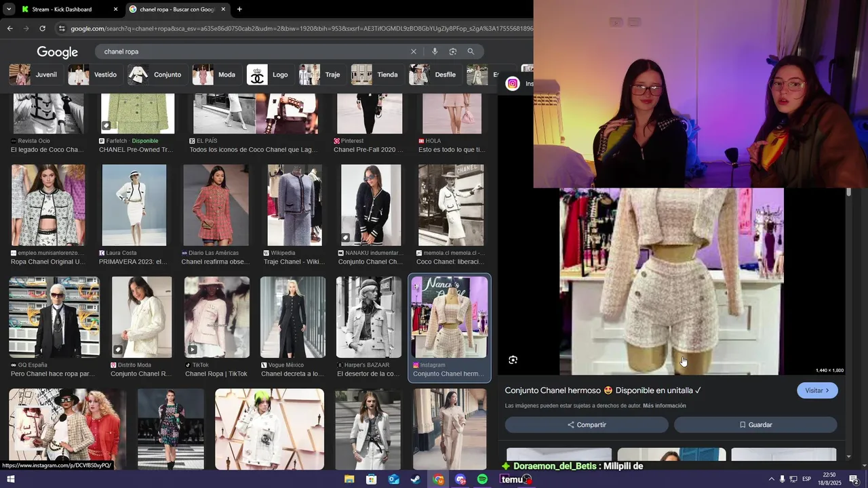Image resolution: width=868 pixels, height=488 pixels.
Task: Open the tab search dropdown in Chrome
Action: click(8, 9)
